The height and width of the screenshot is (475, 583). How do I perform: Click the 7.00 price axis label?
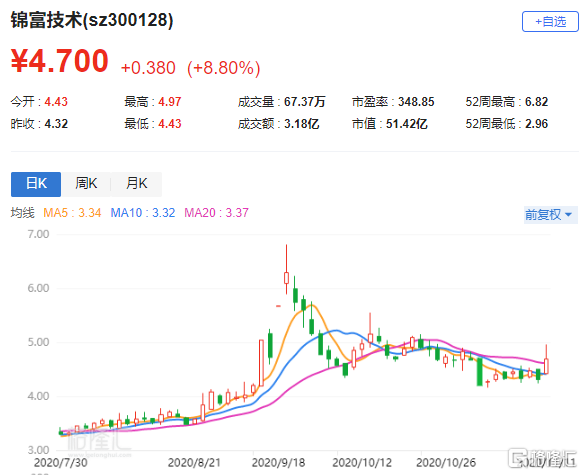(x=38, y=234)
